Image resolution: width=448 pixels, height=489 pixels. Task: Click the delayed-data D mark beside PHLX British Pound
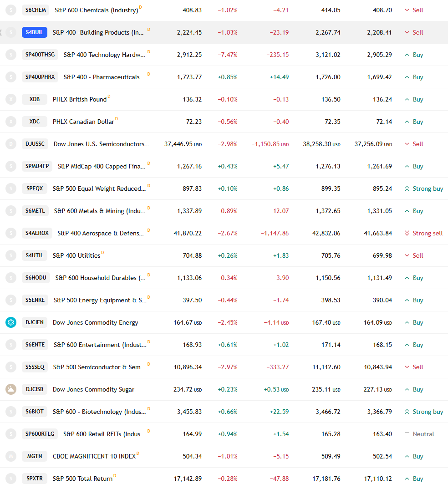(109, 97)
